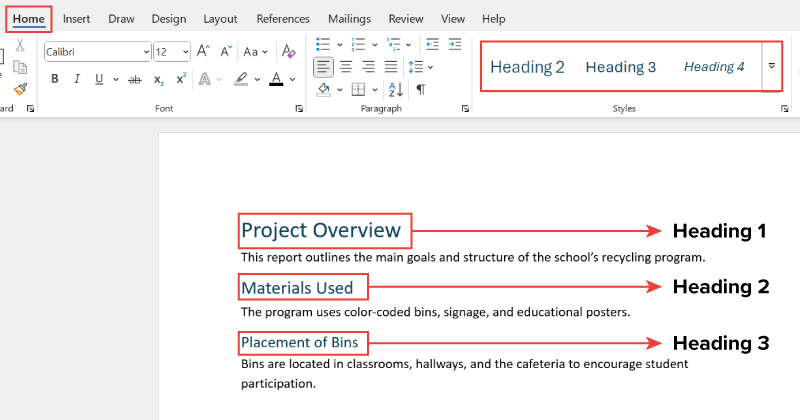Open the Draw tab

[x=121, y=19]
